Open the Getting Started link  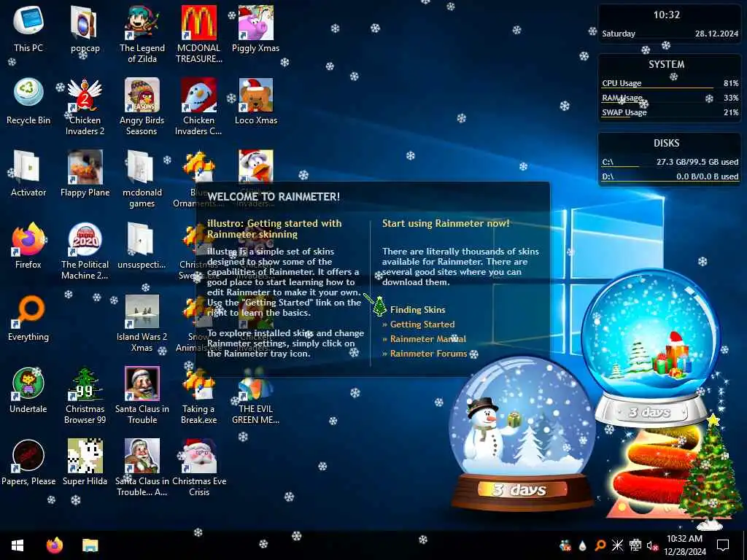[422, 324]
